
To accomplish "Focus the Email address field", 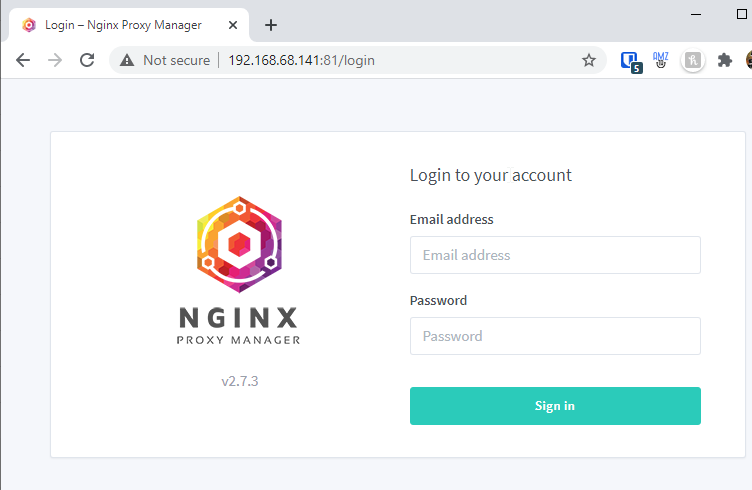I will (x=555, y=255).
